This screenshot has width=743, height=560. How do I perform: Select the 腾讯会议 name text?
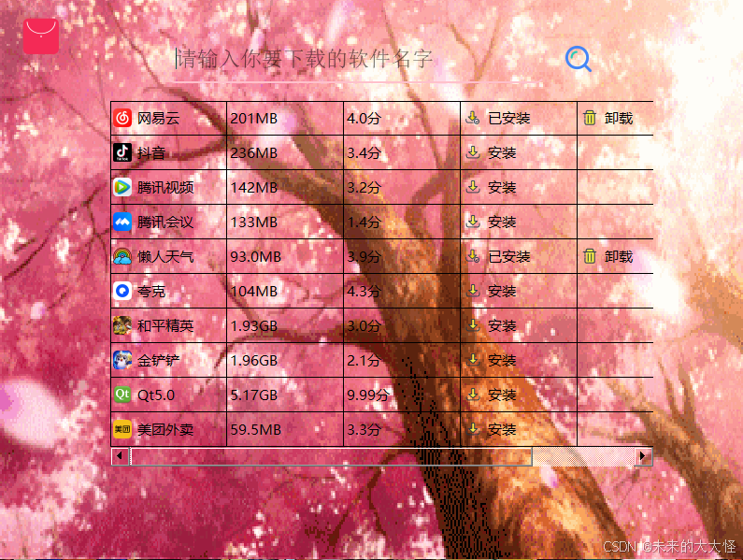(x=165, y=222)
